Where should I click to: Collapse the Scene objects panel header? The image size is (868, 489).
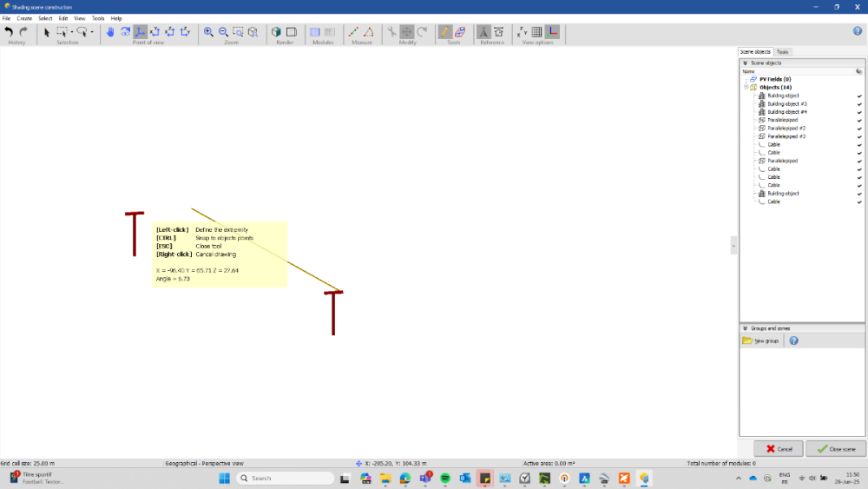tap(745, 63)
